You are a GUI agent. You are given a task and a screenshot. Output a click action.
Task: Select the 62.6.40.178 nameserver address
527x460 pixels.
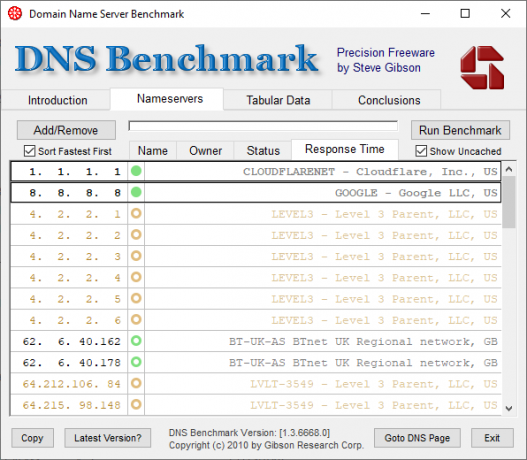[x=72, y=363]
